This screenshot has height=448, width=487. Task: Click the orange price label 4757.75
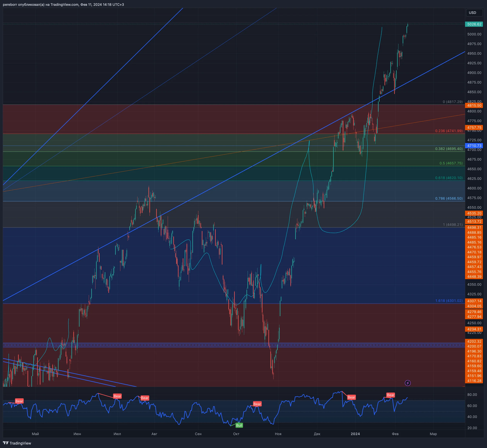[x=474, y=127]
